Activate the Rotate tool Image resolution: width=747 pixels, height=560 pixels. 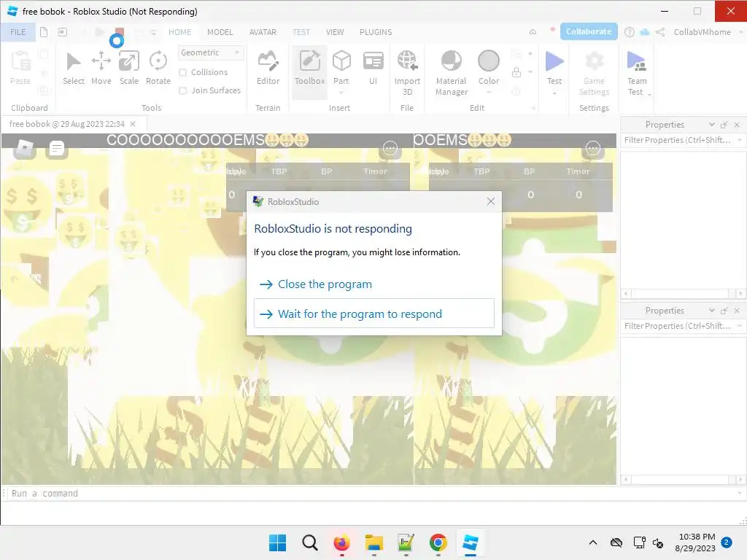click(x=158, y=69)
